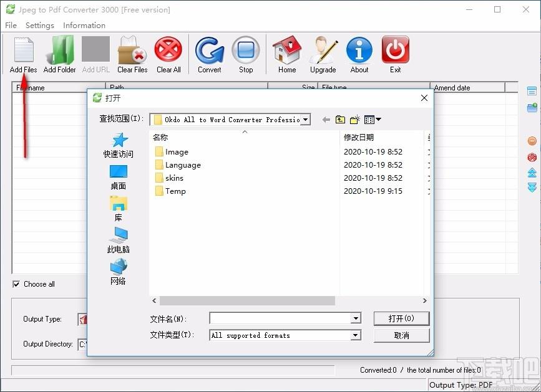Click the red clear-all icon on right sidebar

[x=532, y=158]
